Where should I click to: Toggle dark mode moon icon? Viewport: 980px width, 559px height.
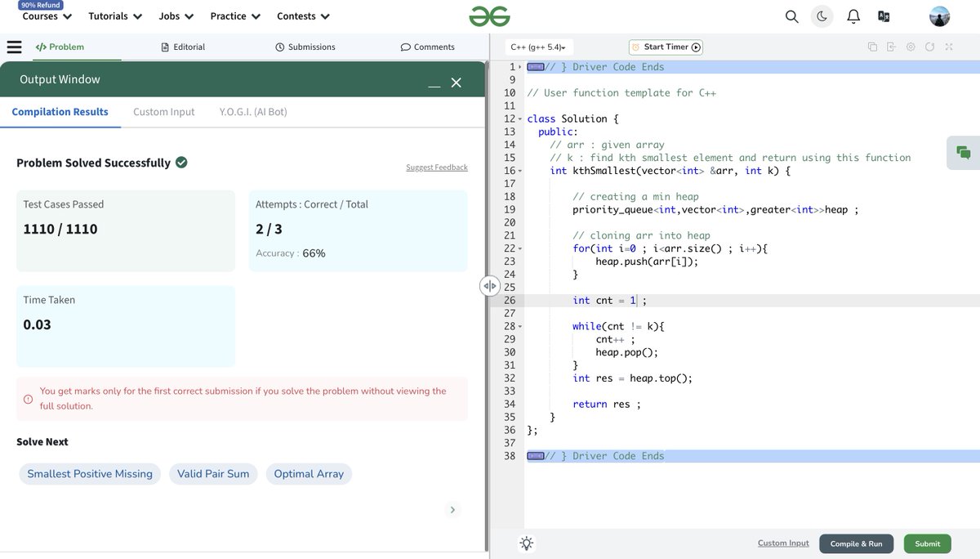coord(822,16)
